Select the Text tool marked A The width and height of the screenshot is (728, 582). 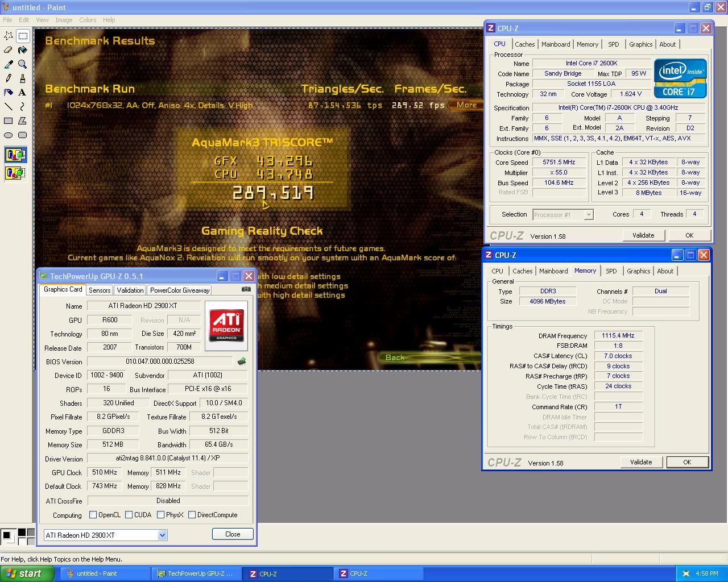(23, 92)
